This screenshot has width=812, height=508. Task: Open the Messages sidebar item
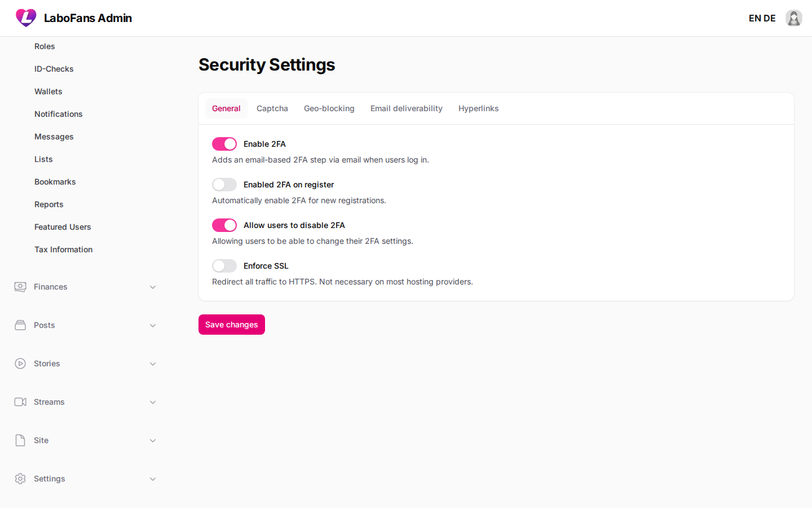coord(54,137)
